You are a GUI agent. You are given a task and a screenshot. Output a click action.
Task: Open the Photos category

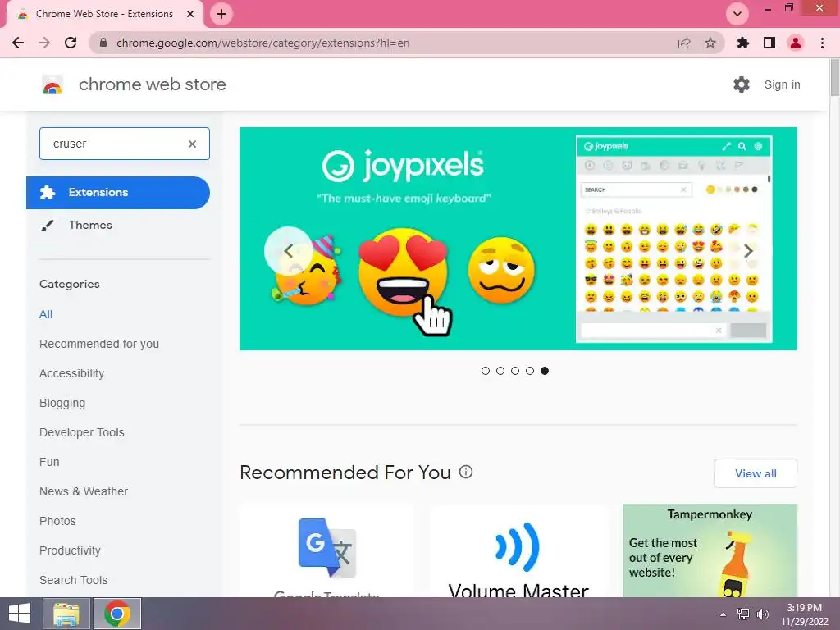58,521
